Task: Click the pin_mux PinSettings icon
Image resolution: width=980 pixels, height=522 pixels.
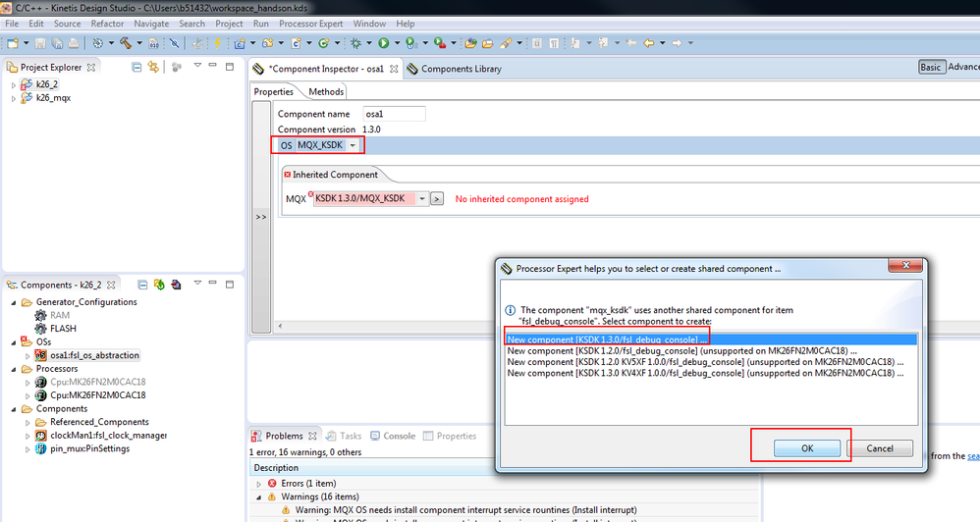Action: (40, 448)
